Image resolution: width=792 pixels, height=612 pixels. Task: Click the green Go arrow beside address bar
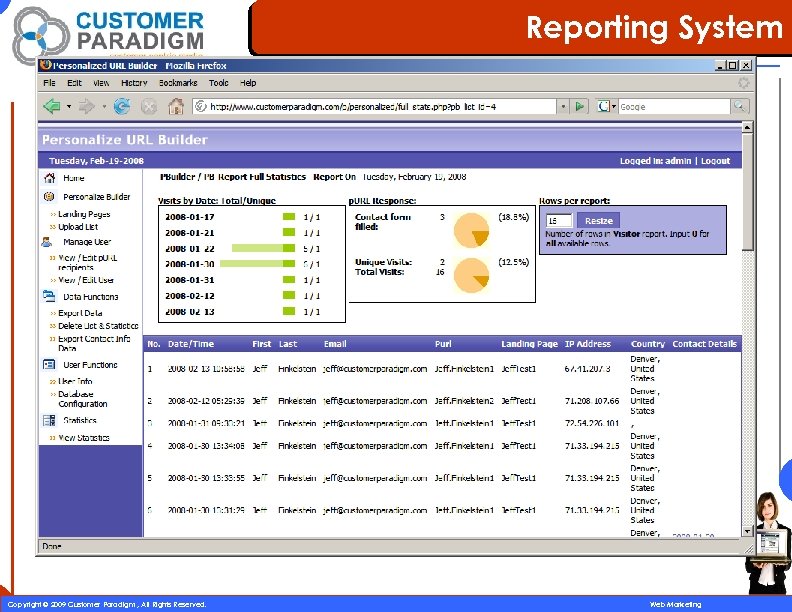tap(580, 106)
